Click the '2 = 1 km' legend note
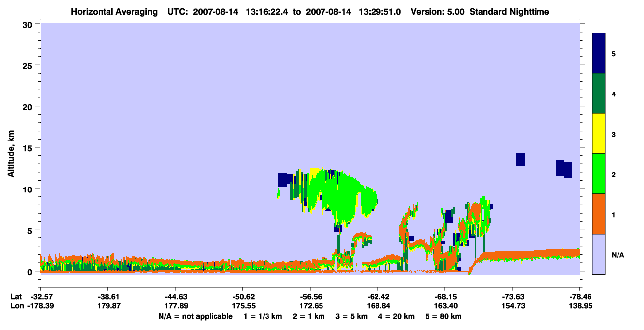The height and width of the screenshot is (330, 644). 309,316
